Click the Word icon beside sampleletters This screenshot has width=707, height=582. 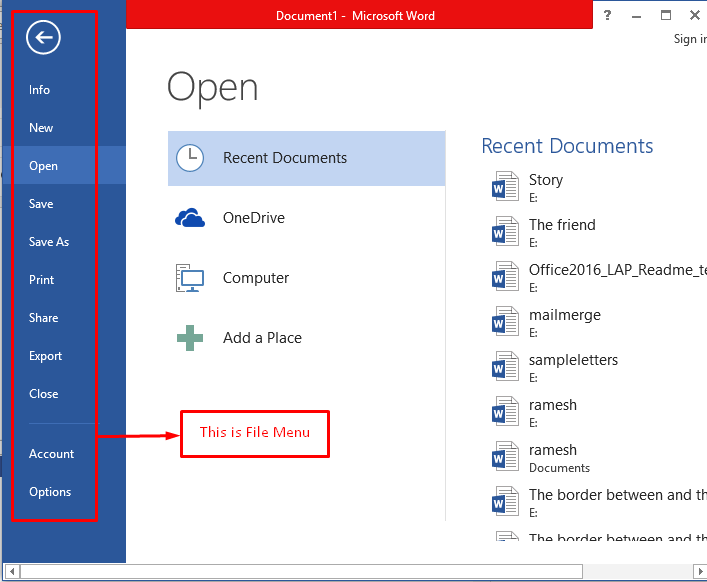pyautogui.click(x=505, y=367)
